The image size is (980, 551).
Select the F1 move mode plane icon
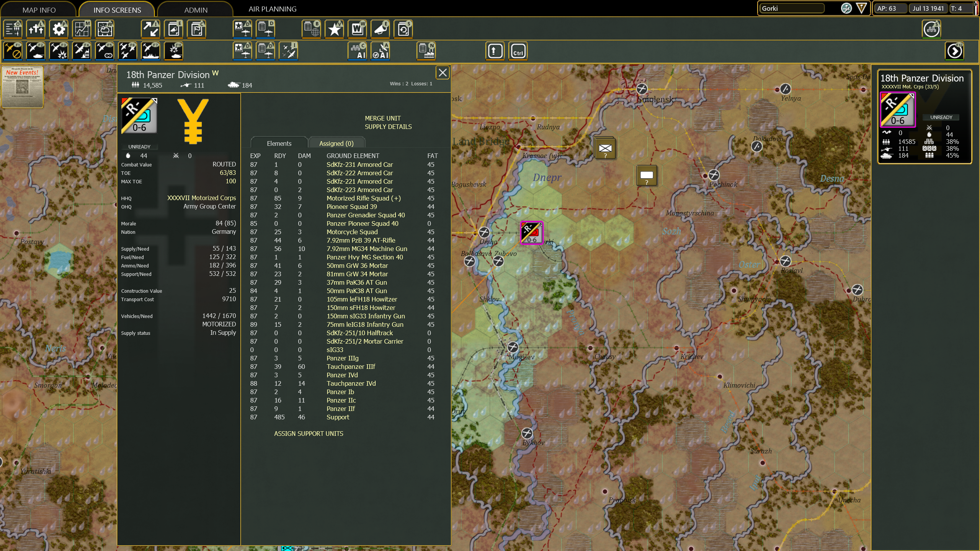(x=13, y=51)
